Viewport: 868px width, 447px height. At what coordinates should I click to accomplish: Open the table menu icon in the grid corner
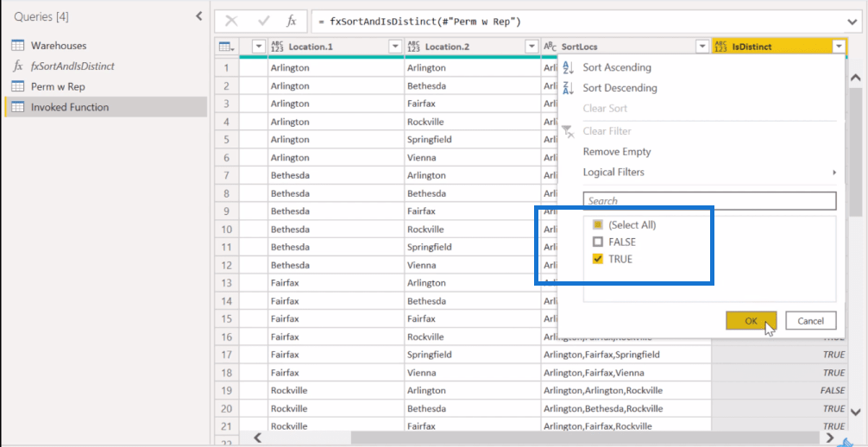227,47
